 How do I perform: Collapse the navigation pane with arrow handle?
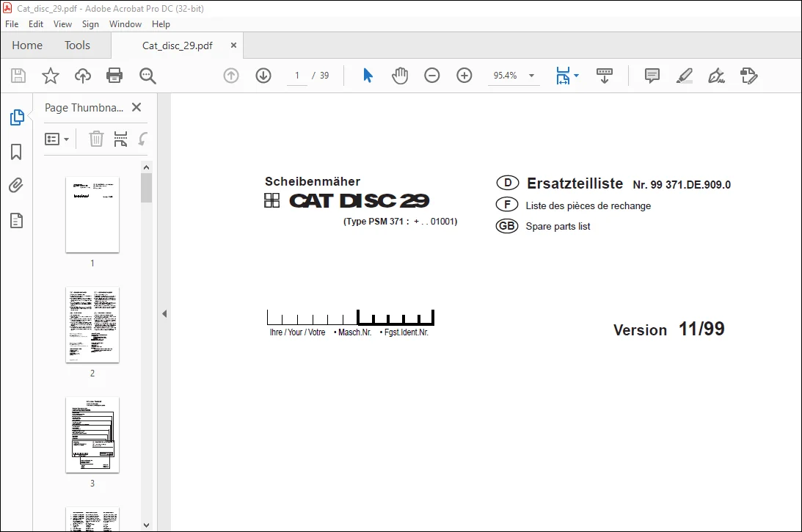point(164,313)
